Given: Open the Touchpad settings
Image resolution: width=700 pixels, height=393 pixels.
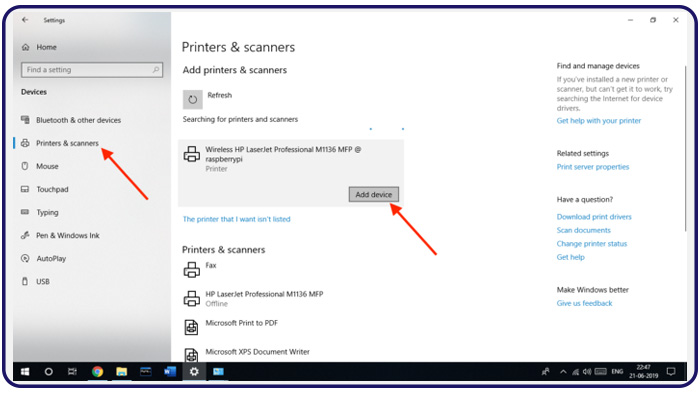Looking at the screenshot, I should pyautogui.click(x=45, y=189).
